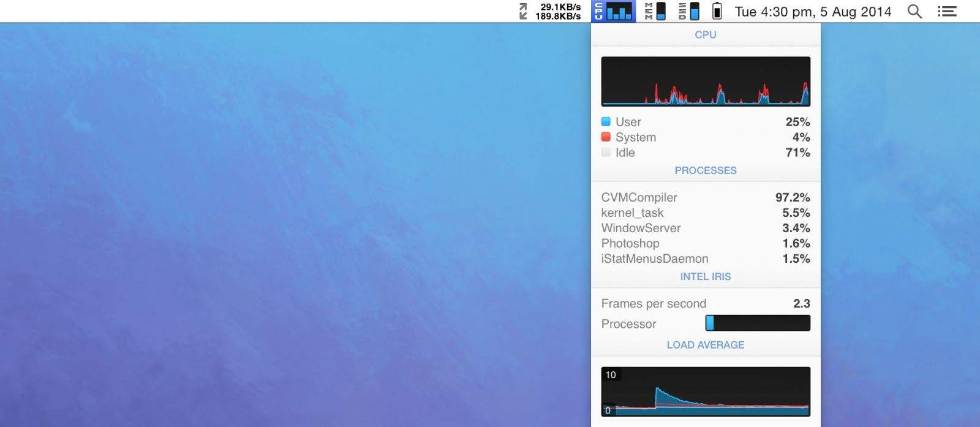The width and height of the screenshot is (980, 427).
Task: Open Notification Center list icon
Action: click(x=947, y=11)
